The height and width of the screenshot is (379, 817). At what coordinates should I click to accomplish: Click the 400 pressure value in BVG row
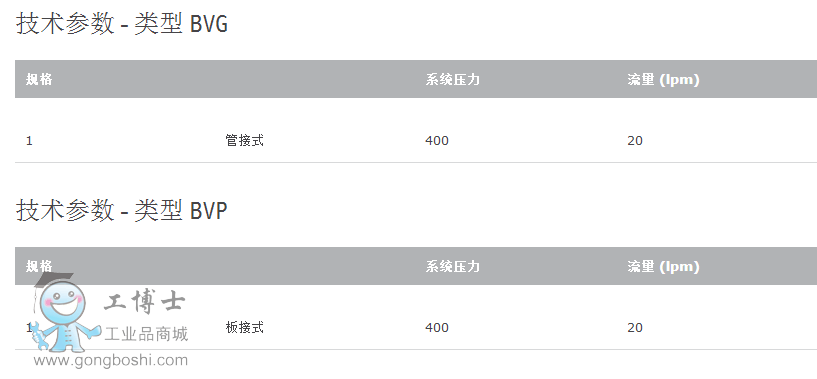(437, 141)
